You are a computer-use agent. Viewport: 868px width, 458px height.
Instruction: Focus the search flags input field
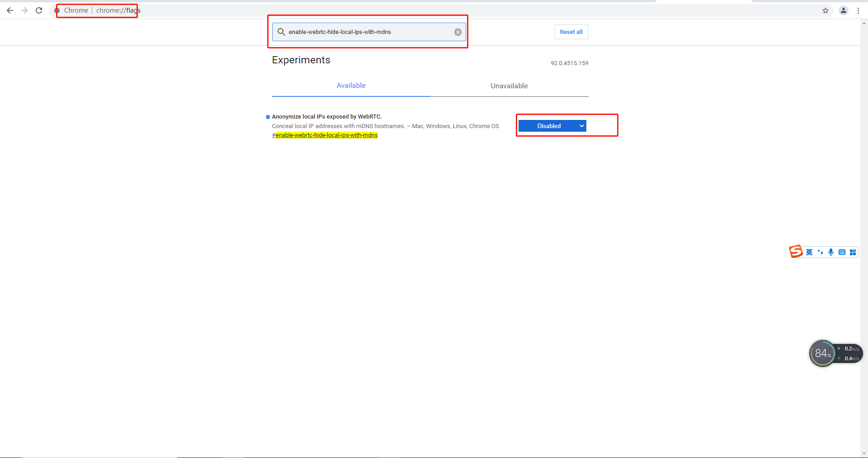369,32
